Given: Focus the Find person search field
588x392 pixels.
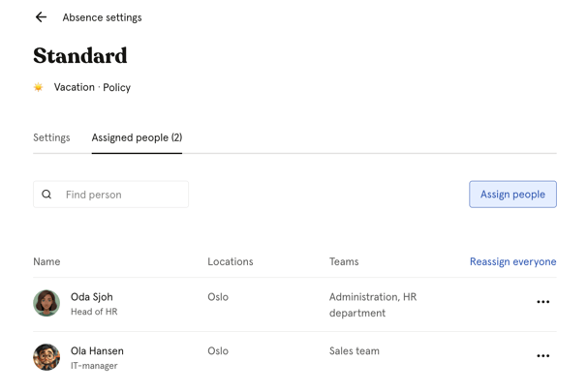Looking at the screenshot, I should click(121, 195).
